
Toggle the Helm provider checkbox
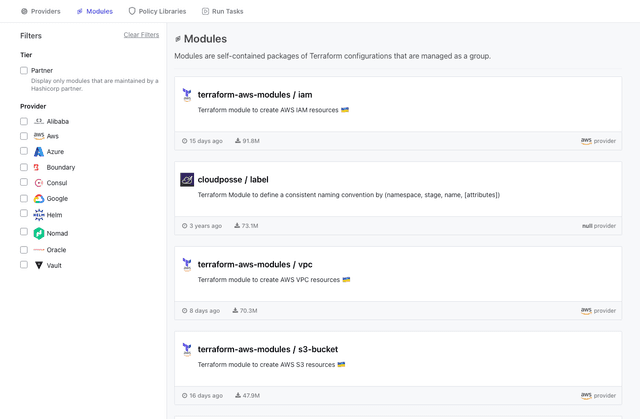pos(24,213)
